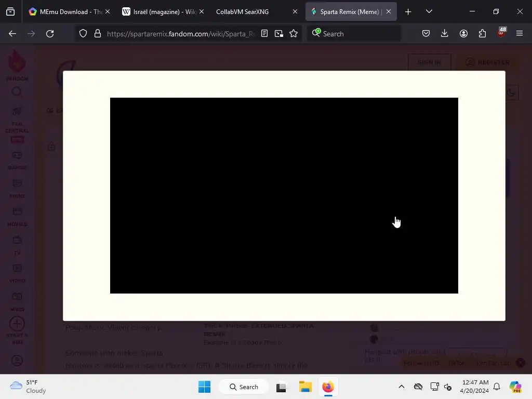Open volume muted tray icon
Image resolution: width=532 pixels, height=399 pixels.
pos(448,387)
